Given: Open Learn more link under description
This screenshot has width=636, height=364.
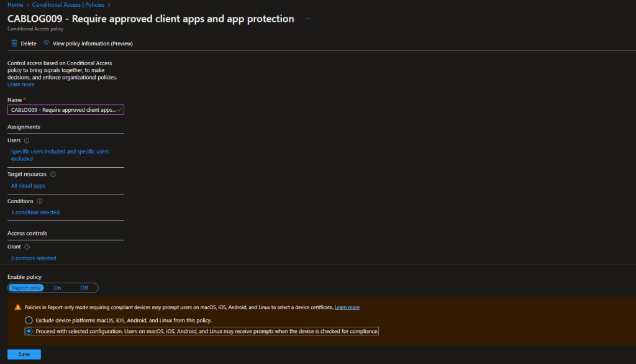Looking at the screenshot, I should 21,84.
